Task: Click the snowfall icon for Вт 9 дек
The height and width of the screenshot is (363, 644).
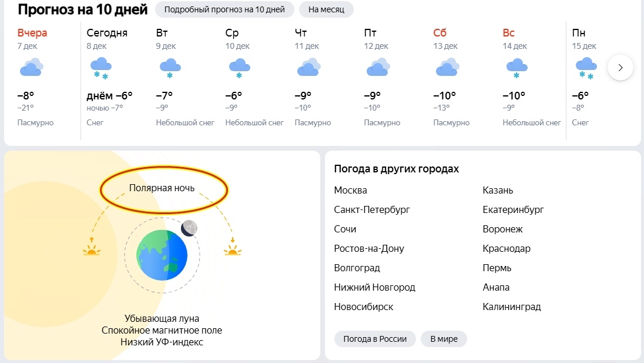Action: click(169, 67)
